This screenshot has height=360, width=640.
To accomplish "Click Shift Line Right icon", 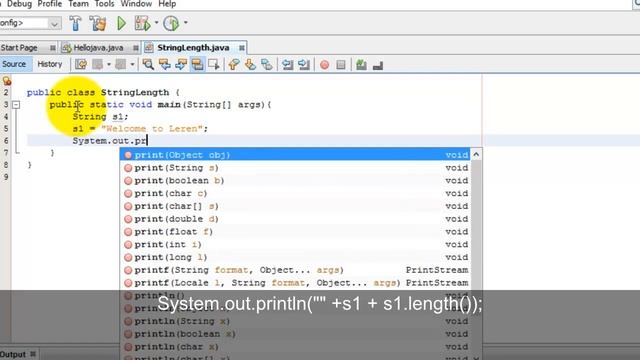I will coord(304,64).
